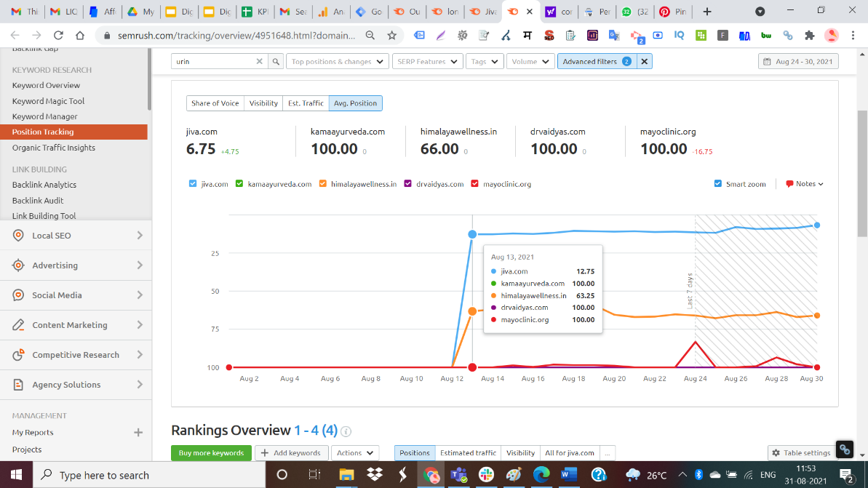Click the Rankings Overview info icon
The width and height of the screenshot is (868, 488).
pyautogui.click(x=346, y=431)
